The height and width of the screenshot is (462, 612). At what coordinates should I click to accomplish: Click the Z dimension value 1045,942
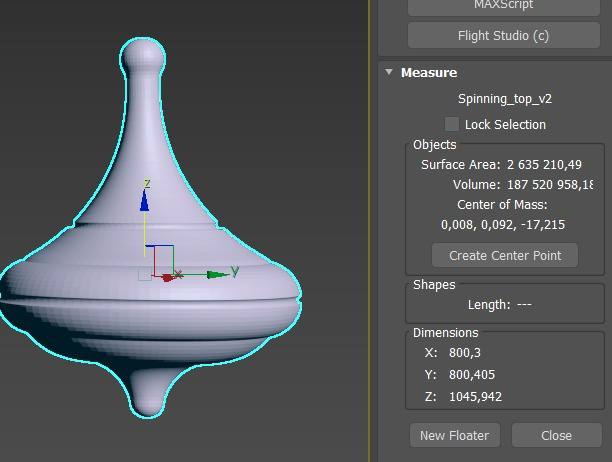476,397
